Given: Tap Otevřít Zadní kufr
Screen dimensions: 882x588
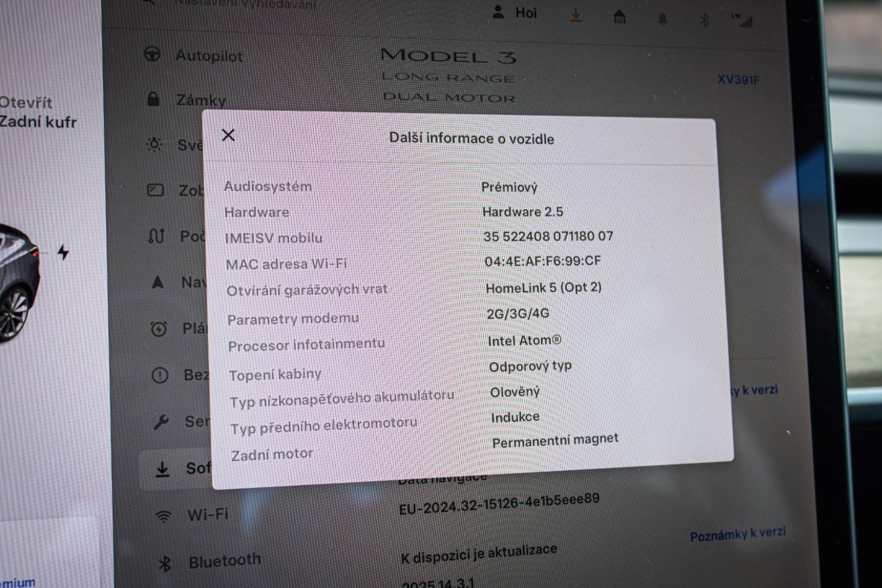Looking at the screenshot, I should click(37, 112).
